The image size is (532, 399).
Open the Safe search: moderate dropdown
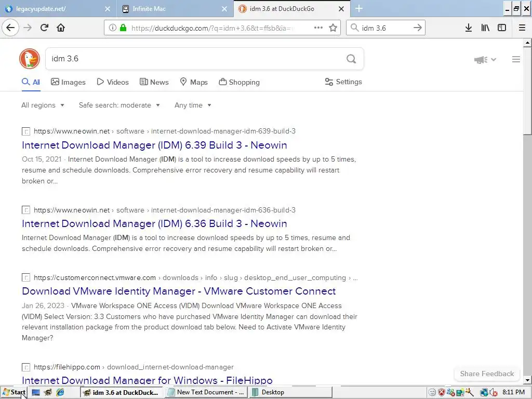point(119,105)
